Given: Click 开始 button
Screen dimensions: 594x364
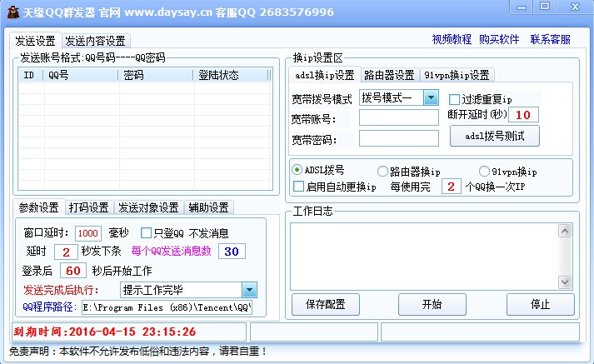Looking at the screenshot, I should (432, 304).
